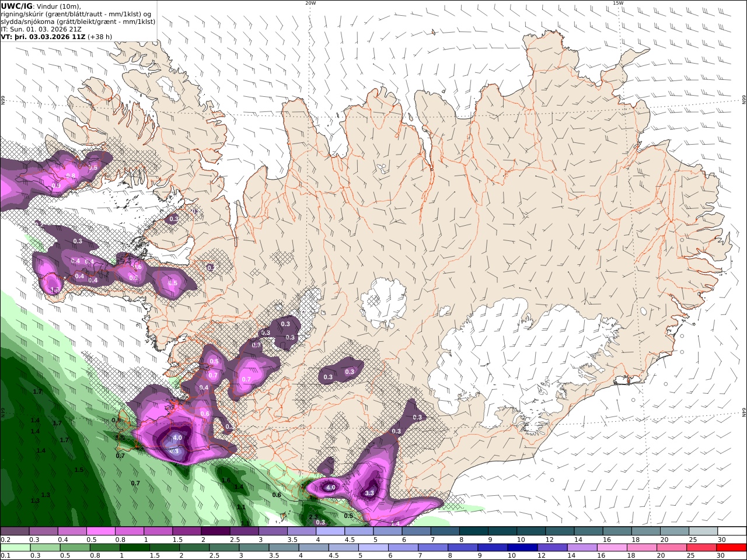Click the '20W' longitude label at the top edge
The width and height of the screenshot is (747, 560).
[310, 3]
